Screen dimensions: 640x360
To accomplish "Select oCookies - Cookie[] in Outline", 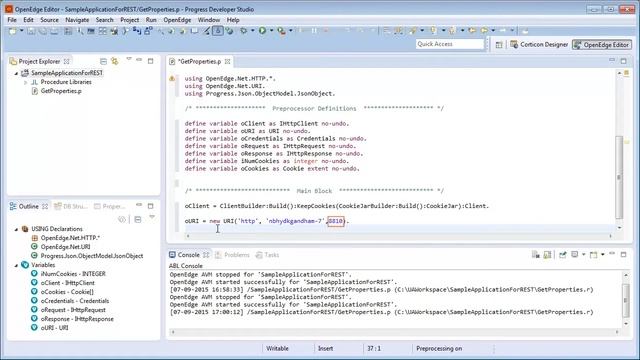I will [x=67, y=292].
